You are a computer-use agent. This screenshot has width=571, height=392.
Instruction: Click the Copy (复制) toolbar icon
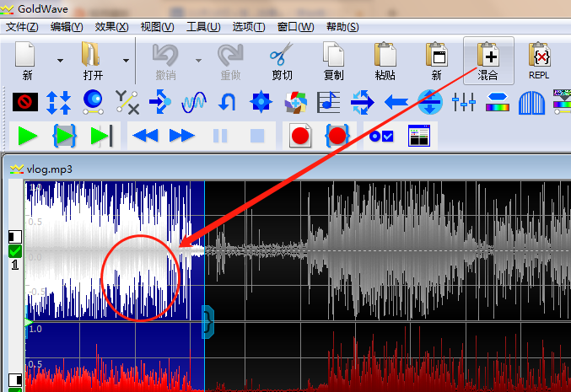(334, 62)
